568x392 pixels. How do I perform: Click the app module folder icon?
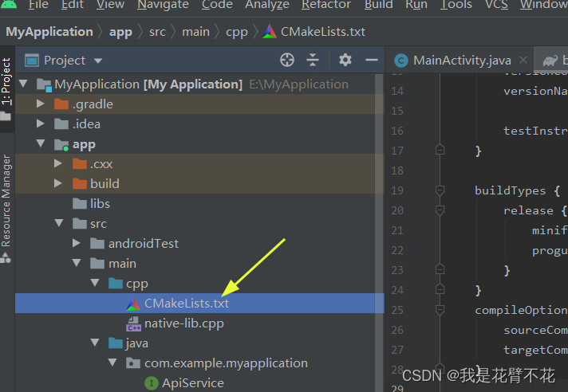tap(61, 145)
